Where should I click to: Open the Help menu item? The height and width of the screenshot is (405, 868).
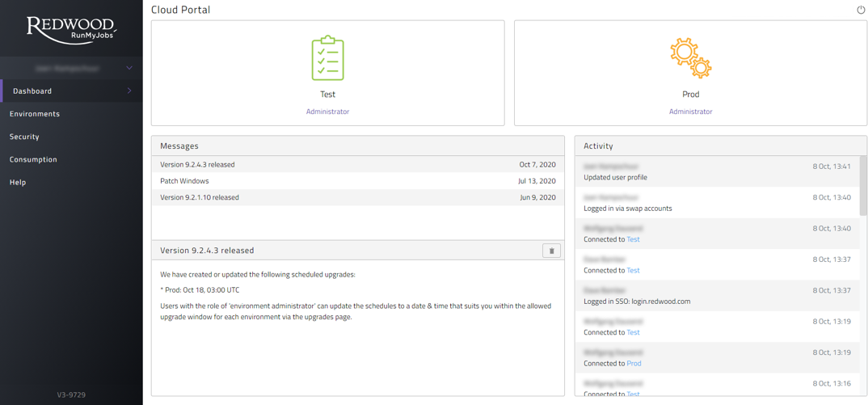point(18,182)
